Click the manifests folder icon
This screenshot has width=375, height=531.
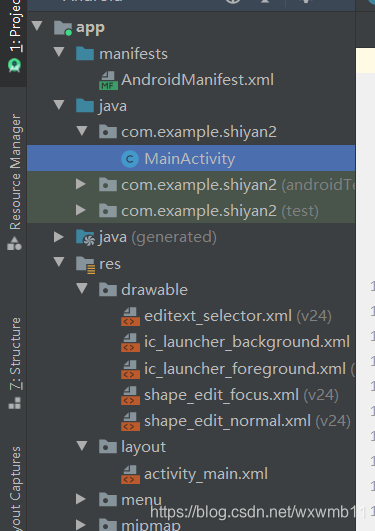click(x=85, y=54)
